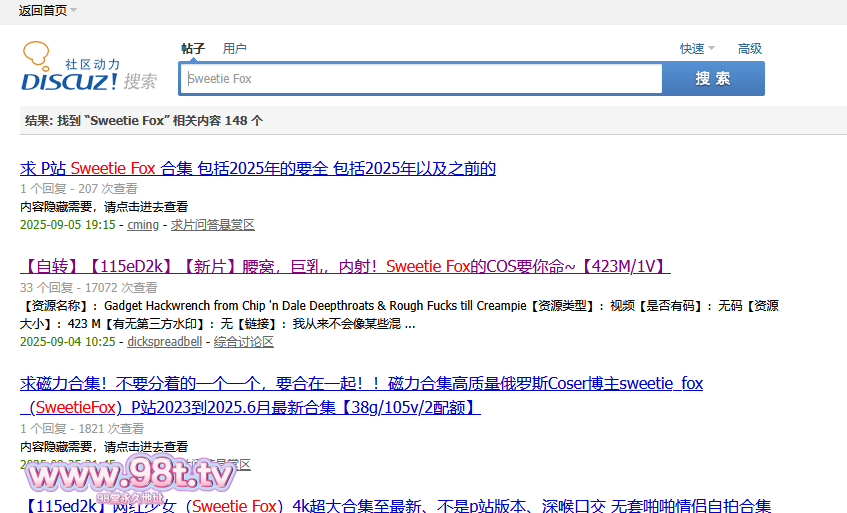Open the 高级 search link
The height and width of the screenshot is (513, 847).
tap(750, 49)
